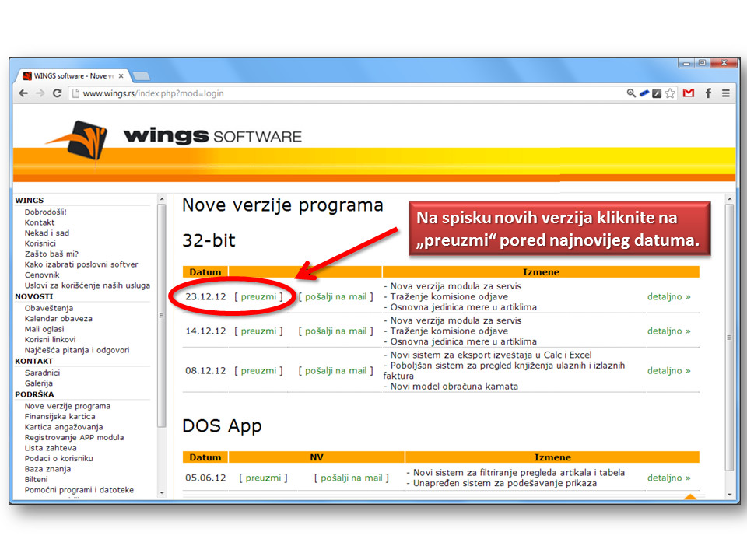Open the Chrome hamburger menu
This screenshot has width=747, height=560.
tap(726, 93)
